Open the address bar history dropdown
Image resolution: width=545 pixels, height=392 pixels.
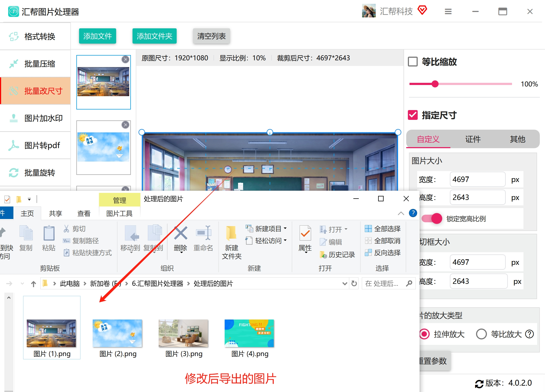[x=345, y=284]
